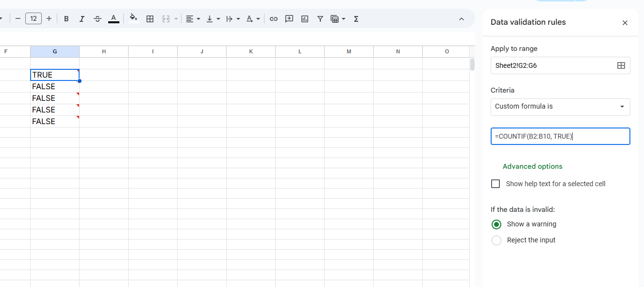Open the Criteria dropdown
Image resolution: width=644 pixels, height=287 pixels.
560,107
